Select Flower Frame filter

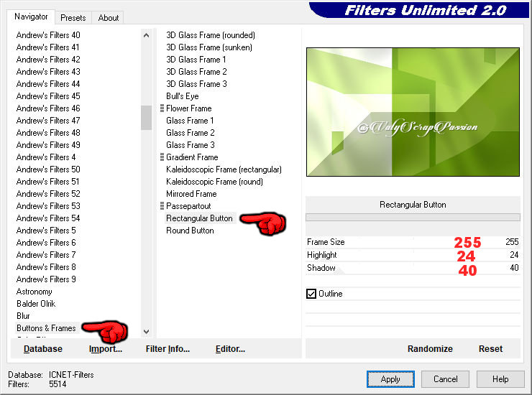click(x=189, y=108)
